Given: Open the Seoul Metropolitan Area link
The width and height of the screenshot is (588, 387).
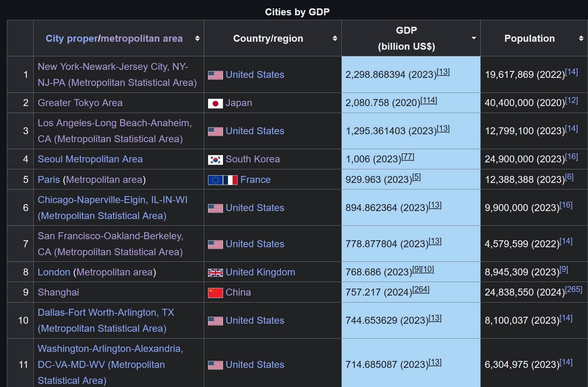Looking at the screenshot, I should click(90, 159).
